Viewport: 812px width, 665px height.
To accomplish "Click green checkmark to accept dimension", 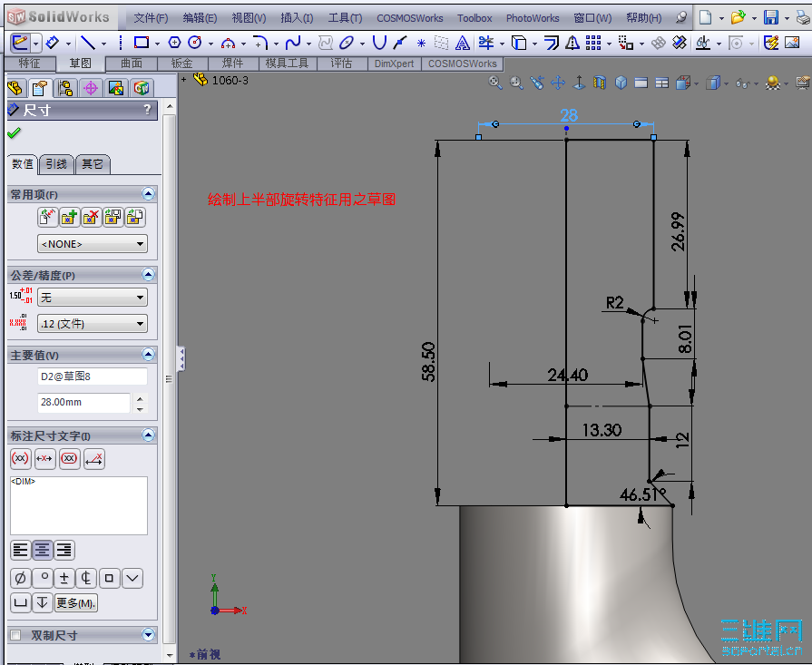I will pyautogui.click(x=14, y=133).
